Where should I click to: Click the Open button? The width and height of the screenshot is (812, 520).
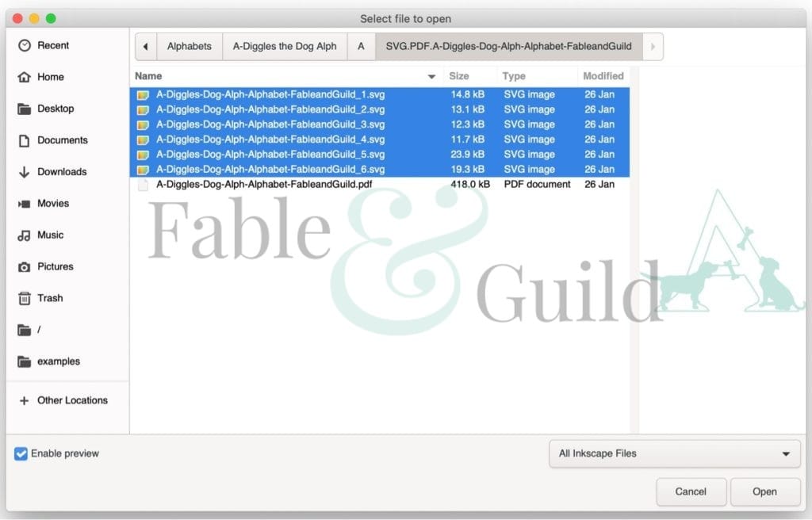coord(764,491)
